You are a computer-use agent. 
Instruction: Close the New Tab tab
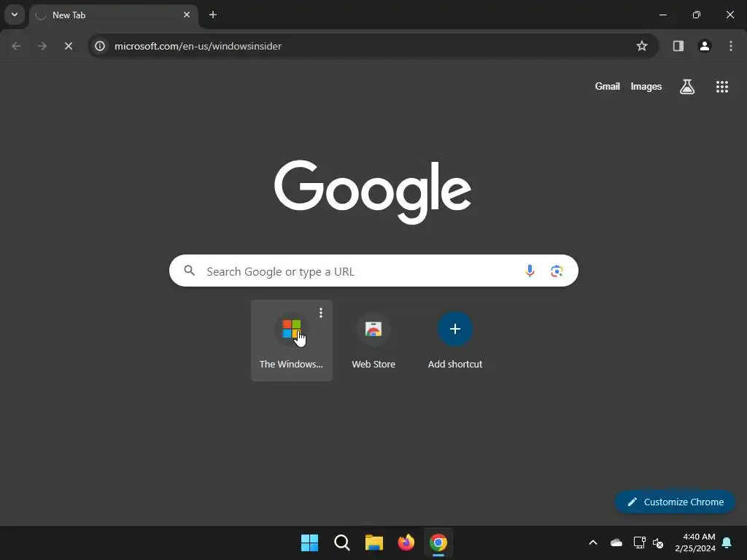click(x=187, y=15)
